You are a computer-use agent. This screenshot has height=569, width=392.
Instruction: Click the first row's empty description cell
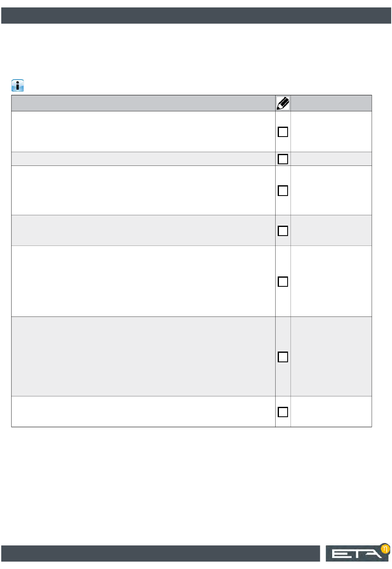tap(143, 132)
